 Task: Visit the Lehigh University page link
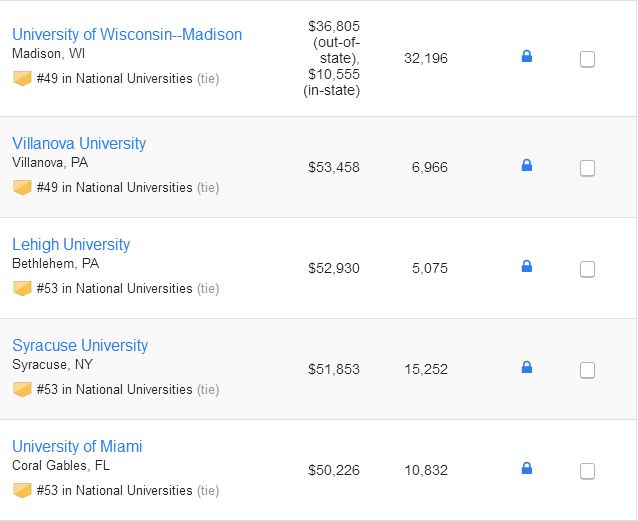coord(71,245)
